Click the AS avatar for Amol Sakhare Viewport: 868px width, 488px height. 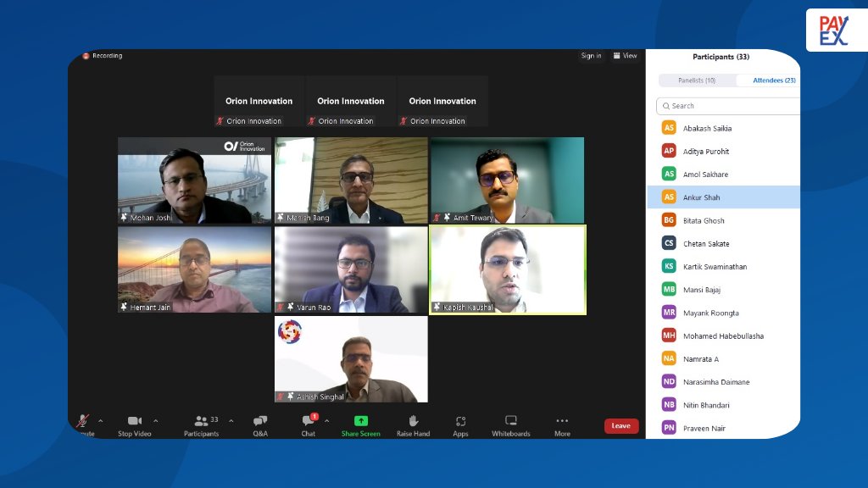click(669, 174)
